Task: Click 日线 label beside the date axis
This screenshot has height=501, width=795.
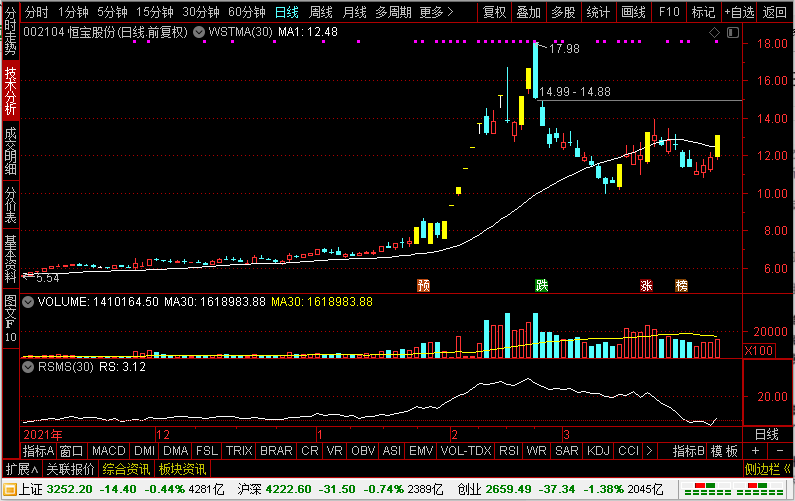Action: 767,435
